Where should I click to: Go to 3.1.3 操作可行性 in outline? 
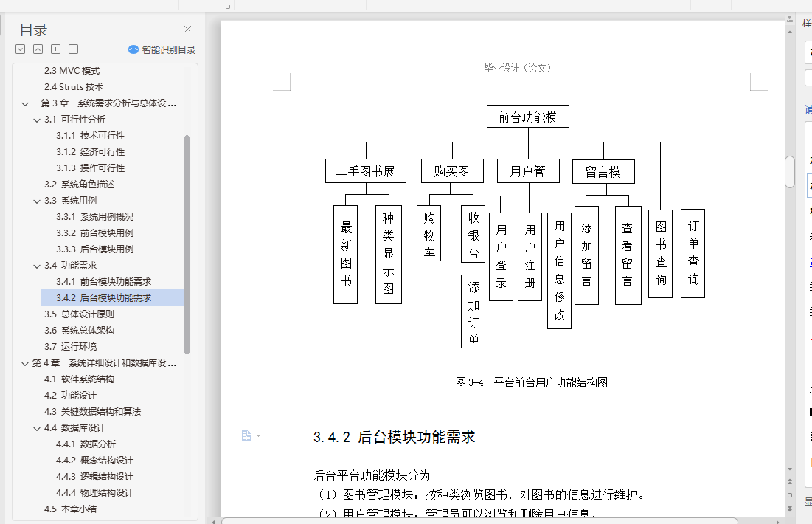point(91,168)
